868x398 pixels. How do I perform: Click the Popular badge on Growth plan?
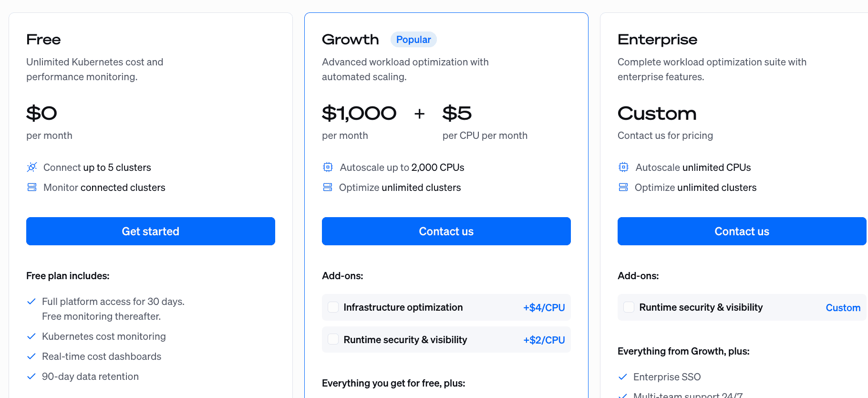click(x=413, y=39)
